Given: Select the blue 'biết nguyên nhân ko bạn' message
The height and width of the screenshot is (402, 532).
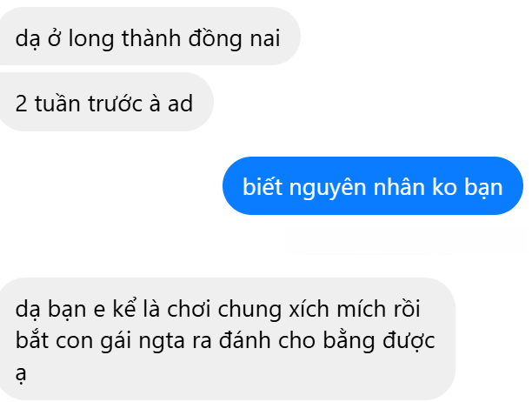Looking at the screenshot, I should point(373,185).
